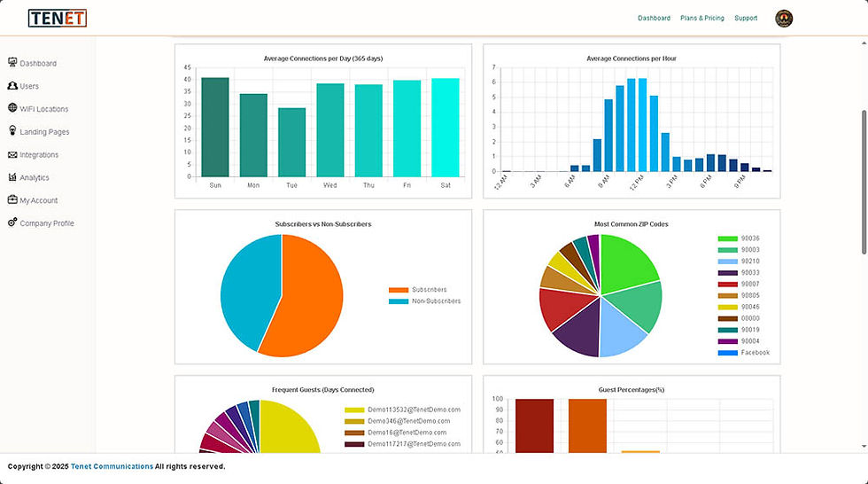Click the Demo16@TenetDemo.com legend label
Screen dimensions: 868x484
pyautogui.click(x=407, y=433)
